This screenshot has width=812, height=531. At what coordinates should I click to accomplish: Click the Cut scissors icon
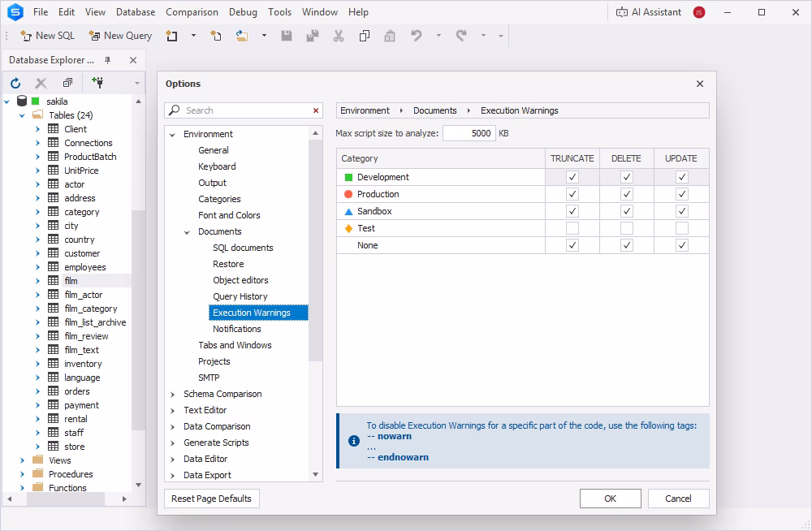pos(338,35)
